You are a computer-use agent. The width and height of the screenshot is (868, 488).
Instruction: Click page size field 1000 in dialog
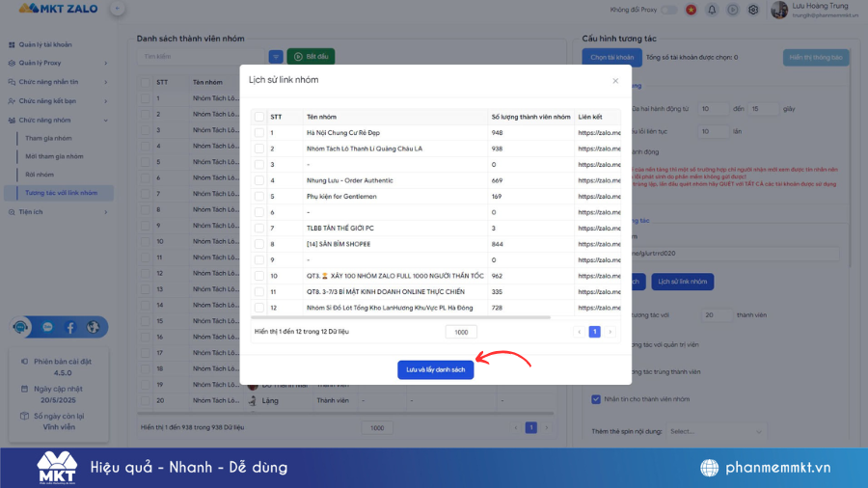pyautogui.click(x=461, y=332)
